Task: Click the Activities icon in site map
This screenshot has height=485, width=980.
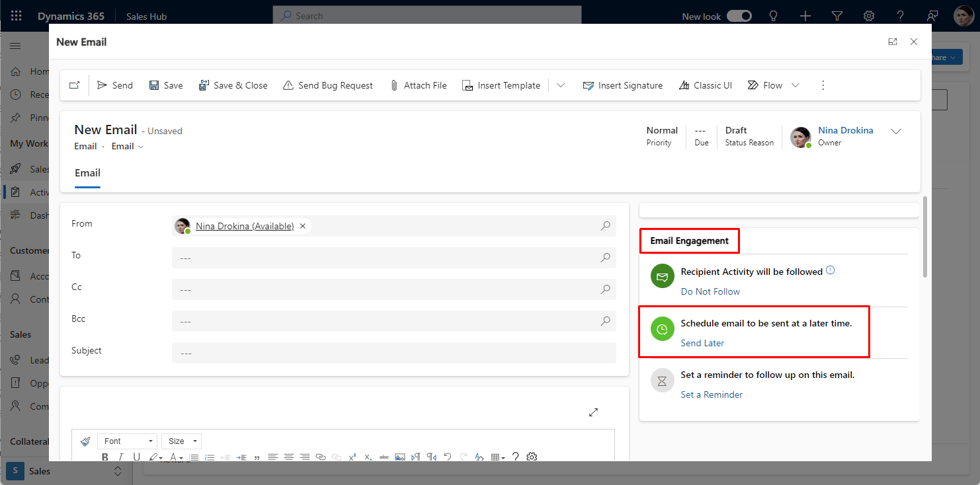Action: (16, 192)
